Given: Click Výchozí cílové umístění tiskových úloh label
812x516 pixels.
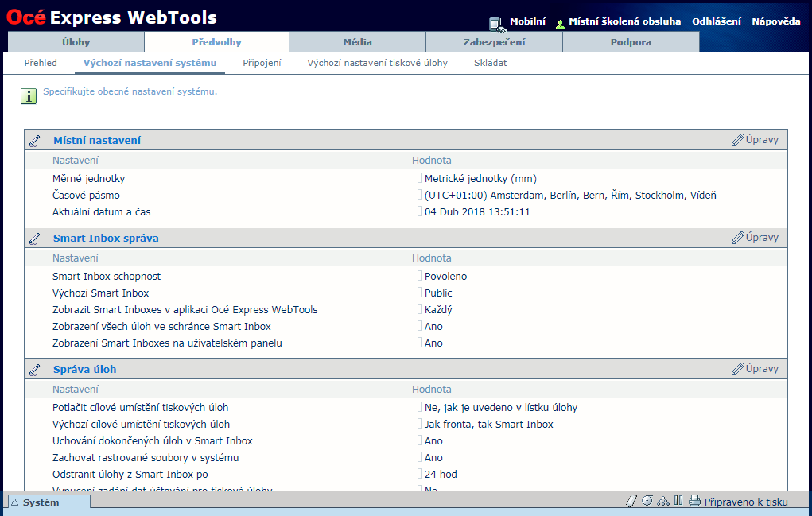Looking at the screenshot, I should tap(141, 424).
